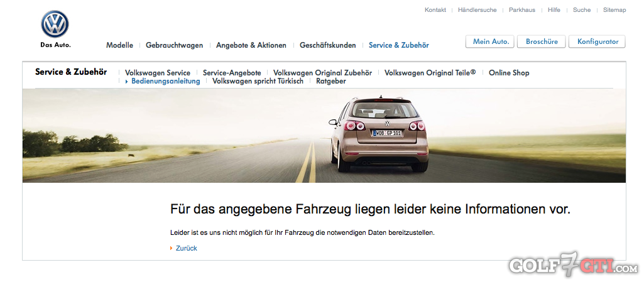Viewport: 644px width, 282px height.
Task: Switch to Service-Angebote
Action: coord(232,73)
